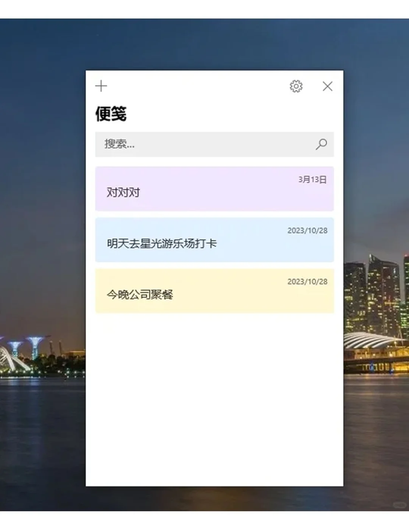
Task: Select the 便笺 window title text
Action: 111,114
